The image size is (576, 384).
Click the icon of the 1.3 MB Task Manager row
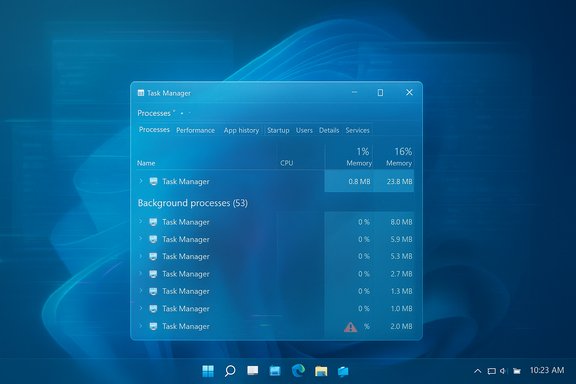click(154, 291)
